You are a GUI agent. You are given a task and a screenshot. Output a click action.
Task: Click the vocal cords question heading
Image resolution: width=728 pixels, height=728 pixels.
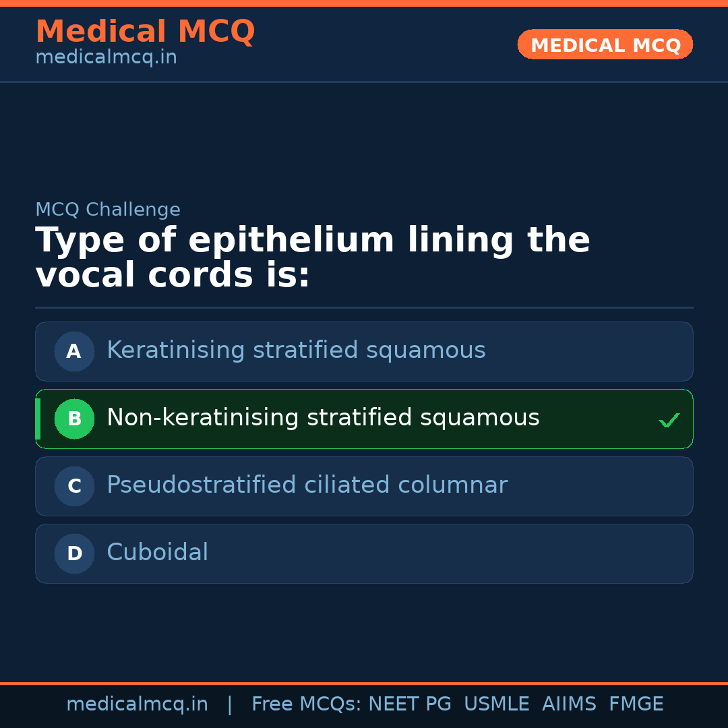click(312, 258)
